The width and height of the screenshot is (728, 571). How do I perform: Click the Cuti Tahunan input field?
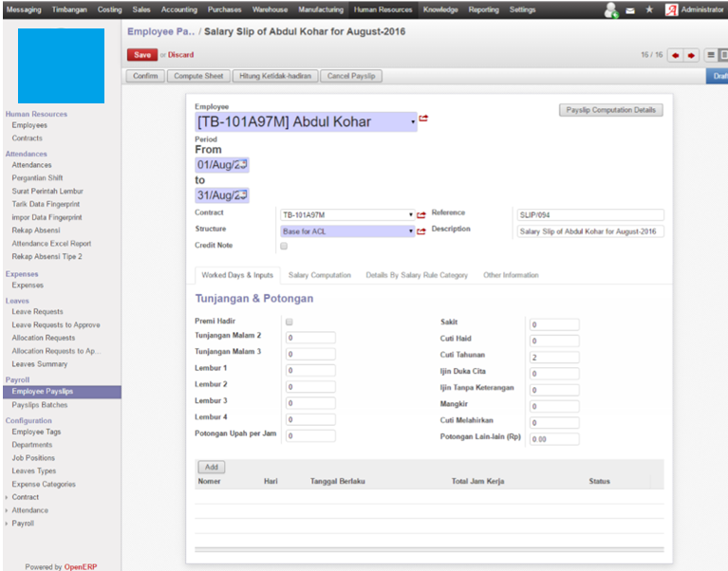[x=553, y=358]
